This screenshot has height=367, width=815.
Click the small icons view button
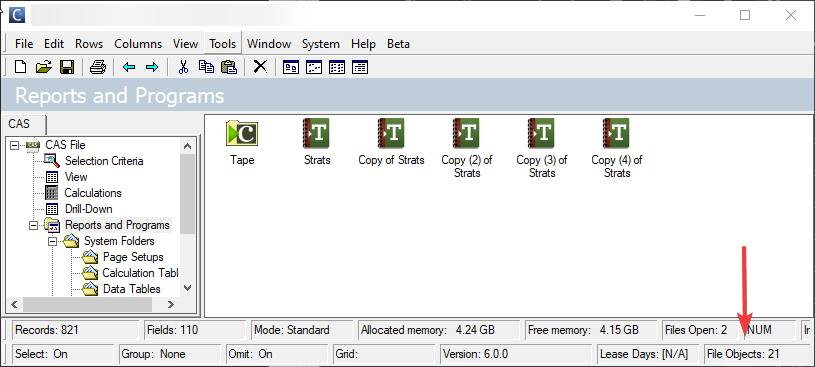[x=314, y=67]
